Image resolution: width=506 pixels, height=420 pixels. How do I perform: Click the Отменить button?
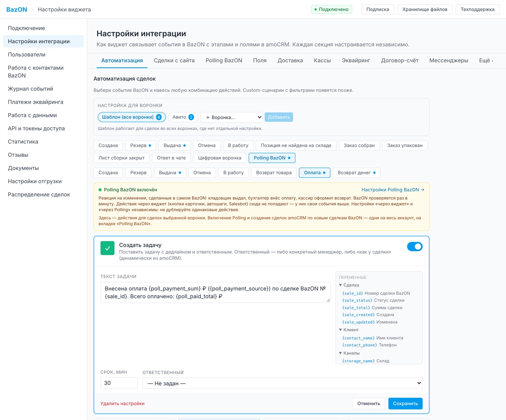(x=369, y=404)
